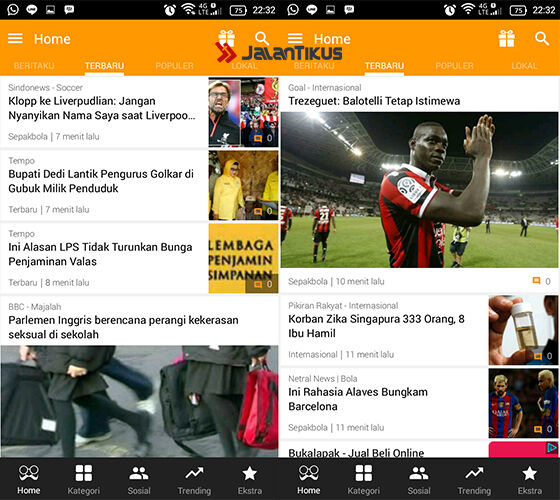The image size is (560, 500).
Task: Click AdChoices icon on Bukalapak ad
Action: click(x=552, y=448)
